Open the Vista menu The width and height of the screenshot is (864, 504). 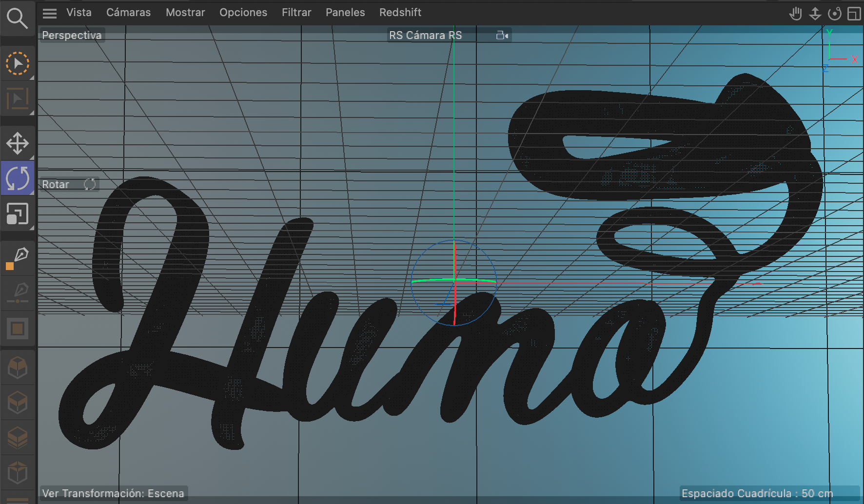[79, 13]
